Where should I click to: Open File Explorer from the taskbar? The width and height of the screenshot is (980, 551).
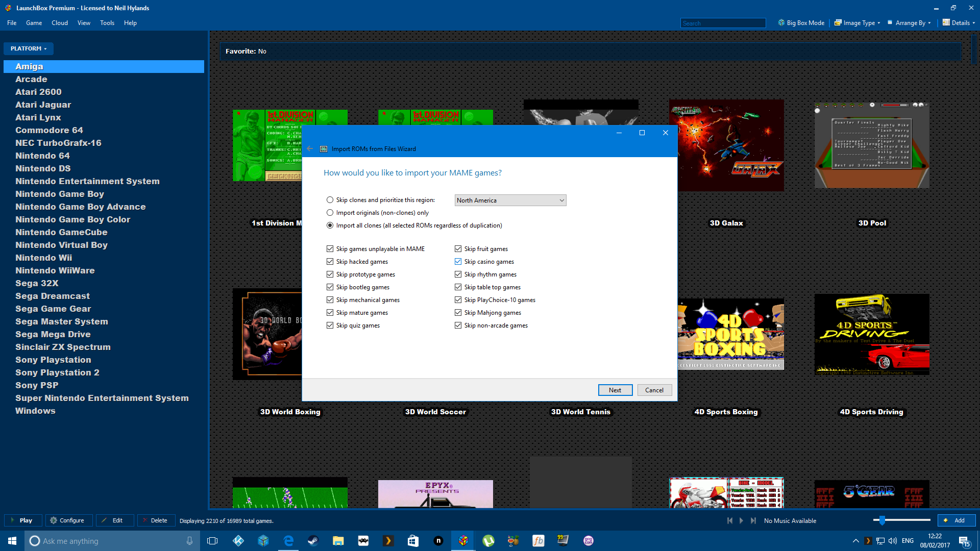point(338,541)
